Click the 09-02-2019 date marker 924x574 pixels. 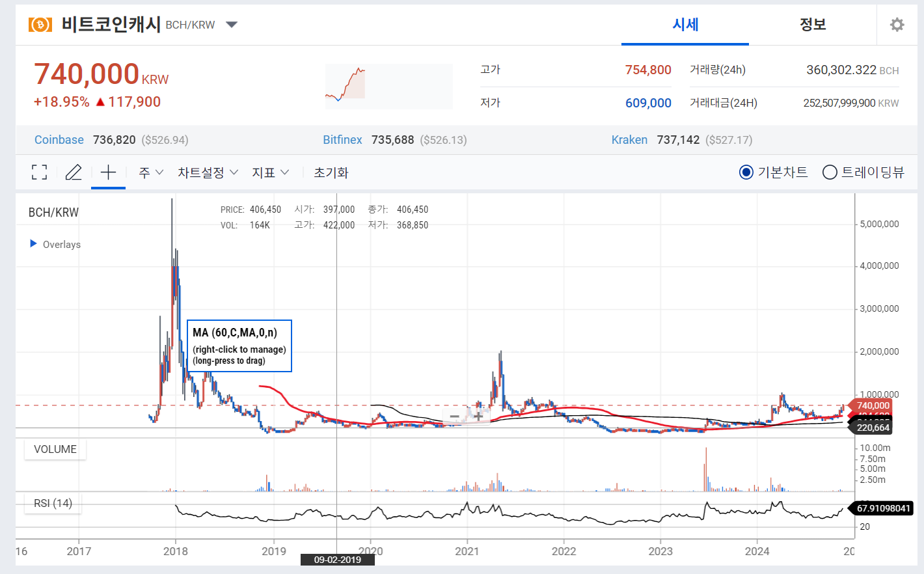(338, 560)
